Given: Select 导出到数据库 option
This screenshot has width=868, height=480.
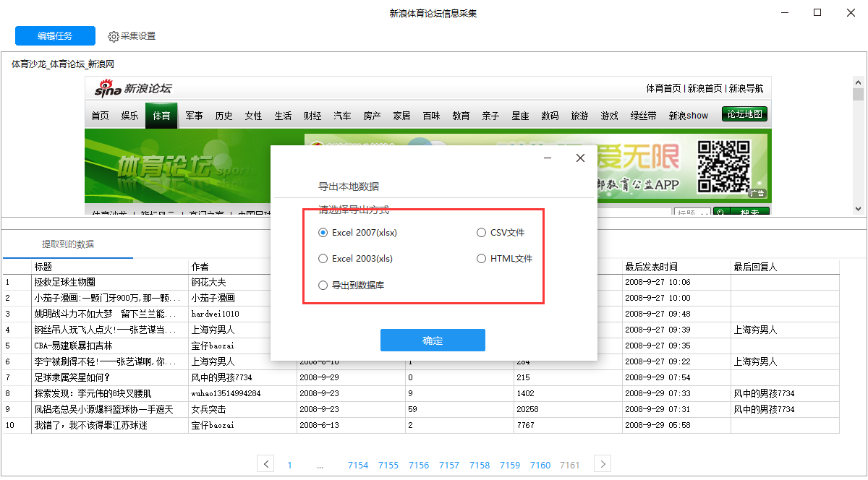Looking at the screenshot, I should (x=352, y=285).
